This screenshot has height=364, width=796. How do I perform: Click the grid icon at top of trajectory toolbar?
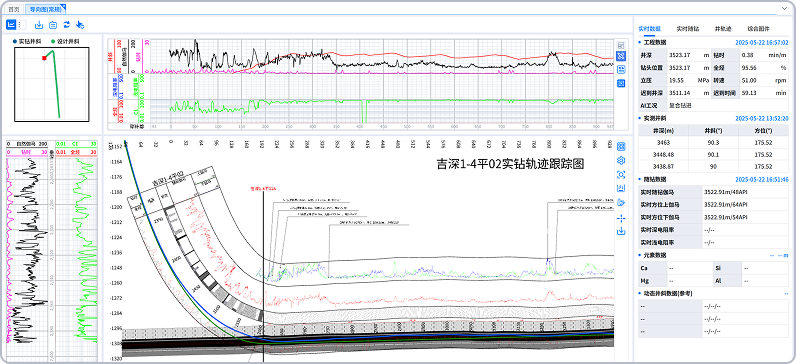point(620,146)
